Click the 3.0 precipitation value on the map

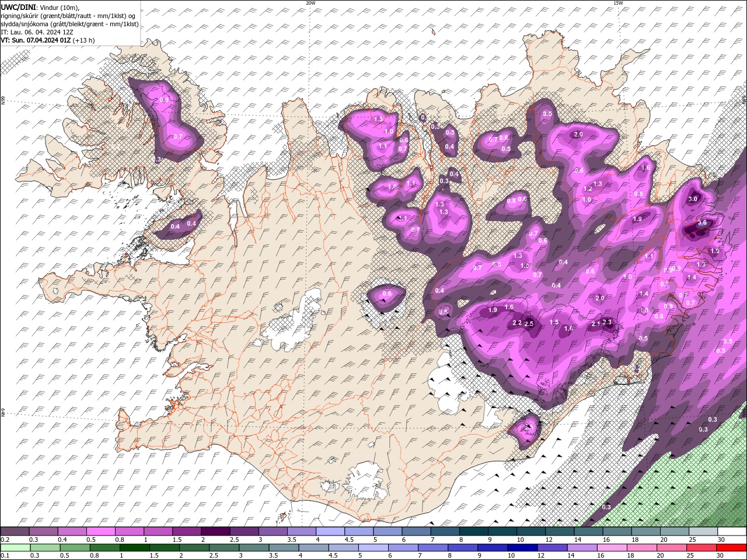693,199
